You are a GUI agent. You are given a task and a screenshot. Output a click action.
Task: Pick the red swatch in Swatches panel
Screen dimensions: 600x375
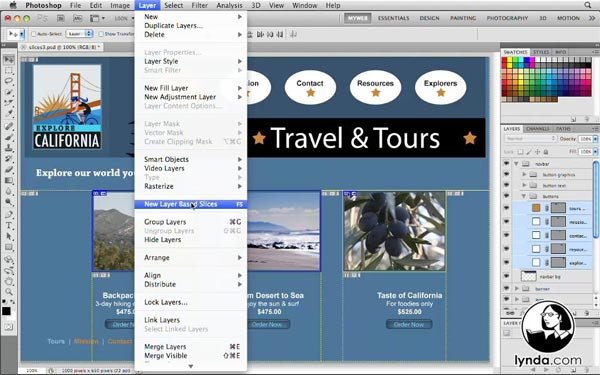tap(505, 60)
